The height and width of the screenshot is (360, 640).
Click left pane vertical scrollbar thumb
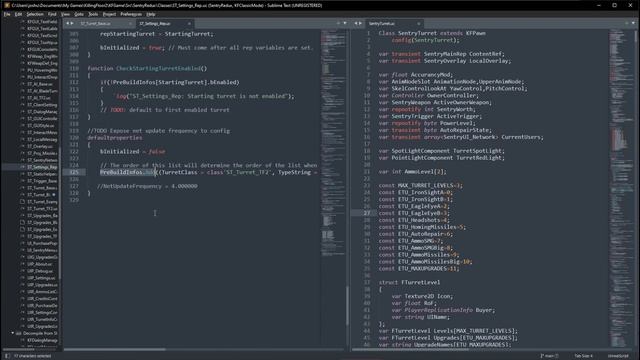tap(348, 305)
